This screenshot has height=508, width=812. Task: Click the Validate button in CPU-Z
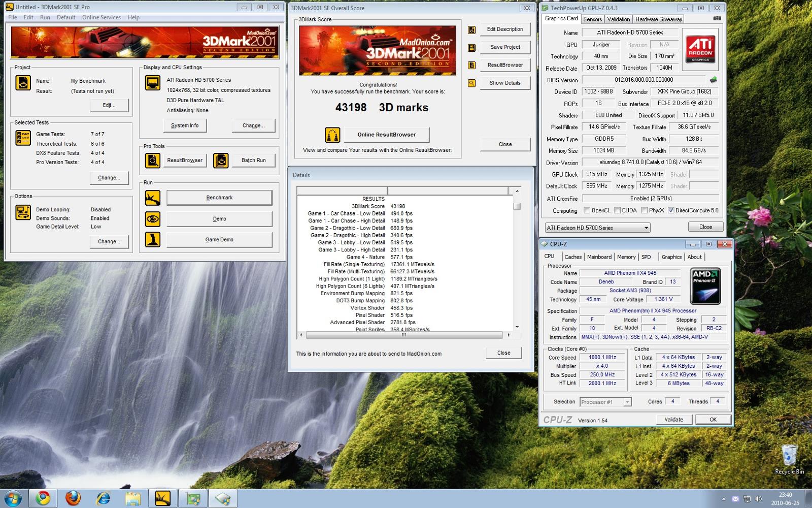click(673, 420)
